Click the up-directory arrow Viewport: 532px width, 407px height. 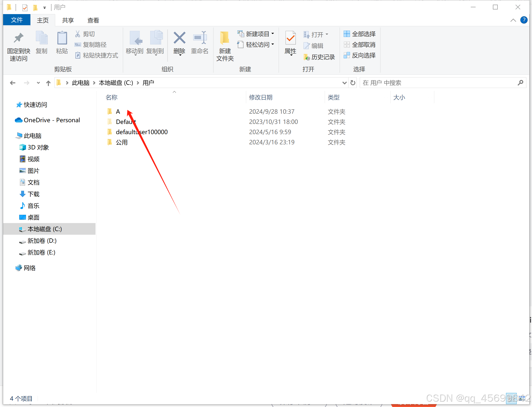pyautogui.click(x=48, y=83)
